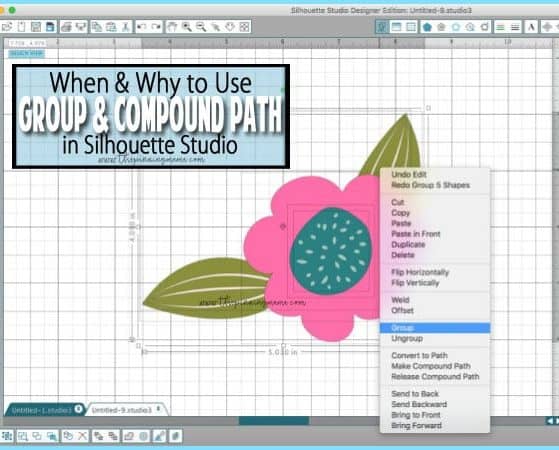Click the Line Color pentagon outline icon

pyautogui.click(x=456, y=27)
